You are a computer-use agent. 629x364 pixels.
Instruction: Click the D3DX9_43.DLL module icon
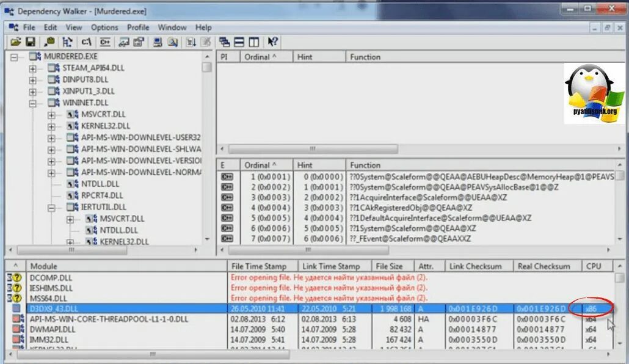(x=16, y=308)
